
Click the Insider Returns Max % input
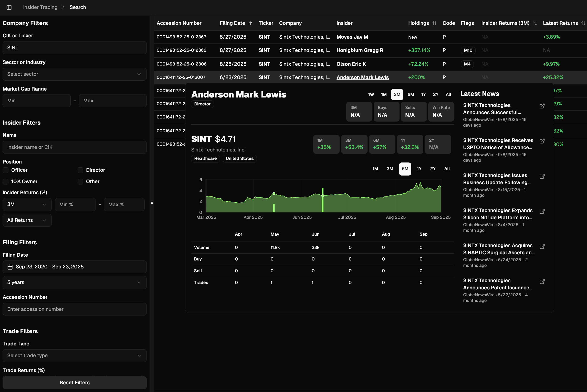click(124, 205)
